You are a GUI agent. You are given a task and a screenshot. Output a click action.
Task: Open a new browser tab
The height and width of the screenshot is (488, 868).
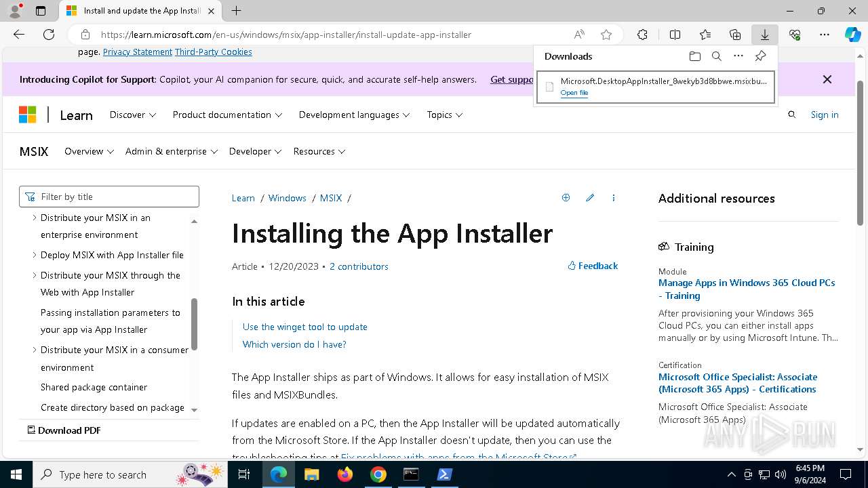coord(236,11)
